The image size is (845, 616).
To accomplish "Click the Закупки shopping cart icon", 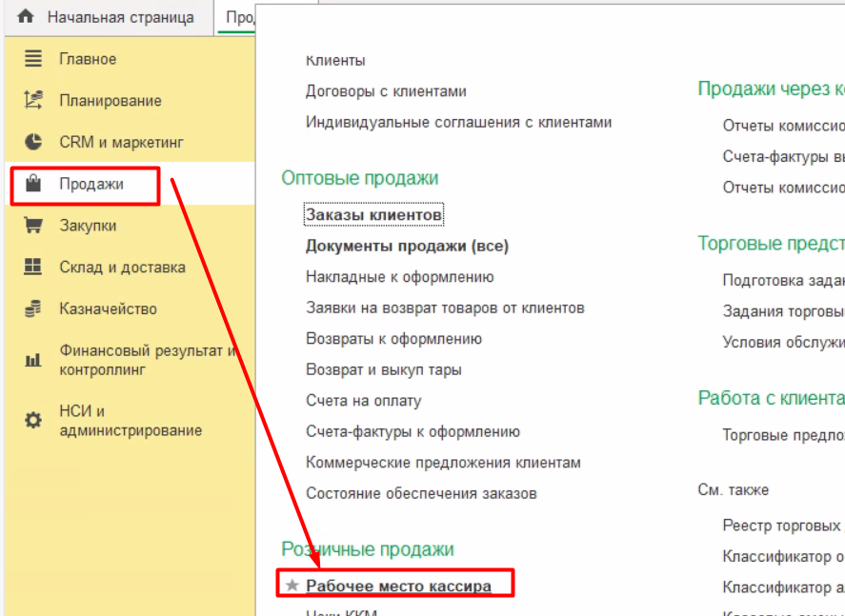I will pos(33,226).
